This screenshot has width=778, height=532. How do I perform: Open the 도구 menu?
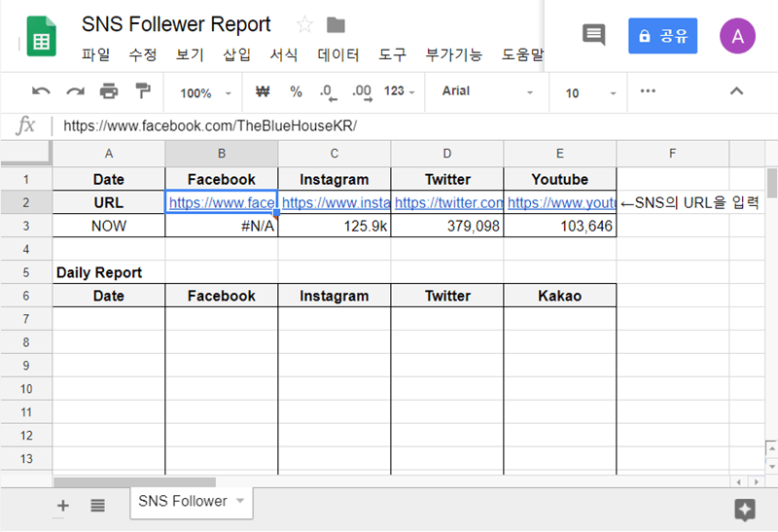pos(393,54)
